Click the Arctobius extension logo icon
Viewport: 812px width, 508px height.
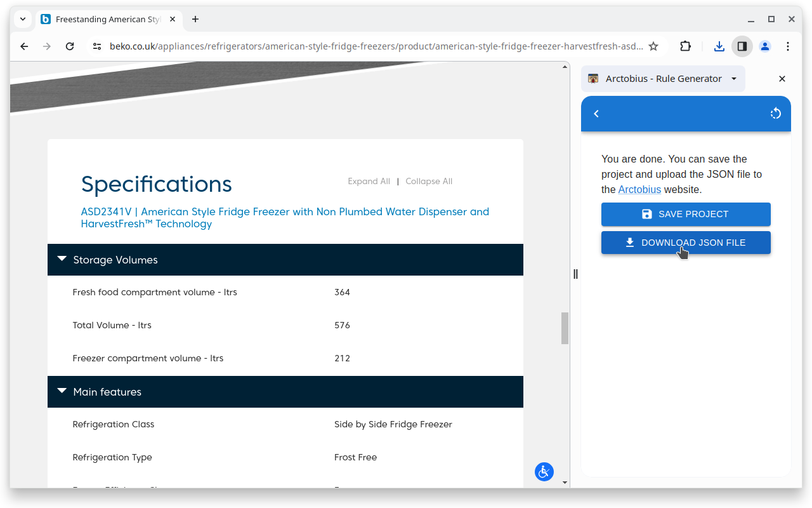593,79
